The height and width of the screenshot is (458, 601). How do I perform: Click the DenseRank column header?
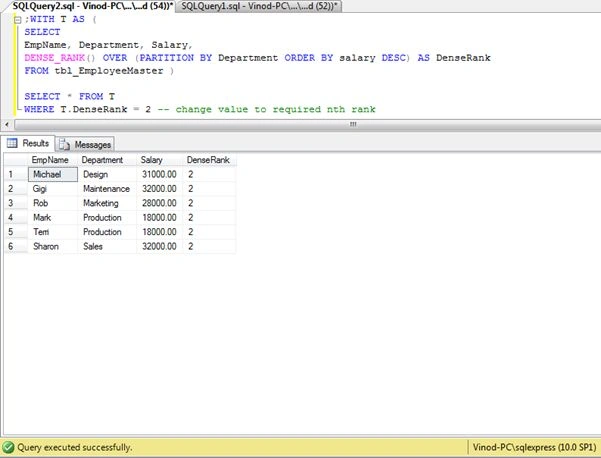point(209,160)
